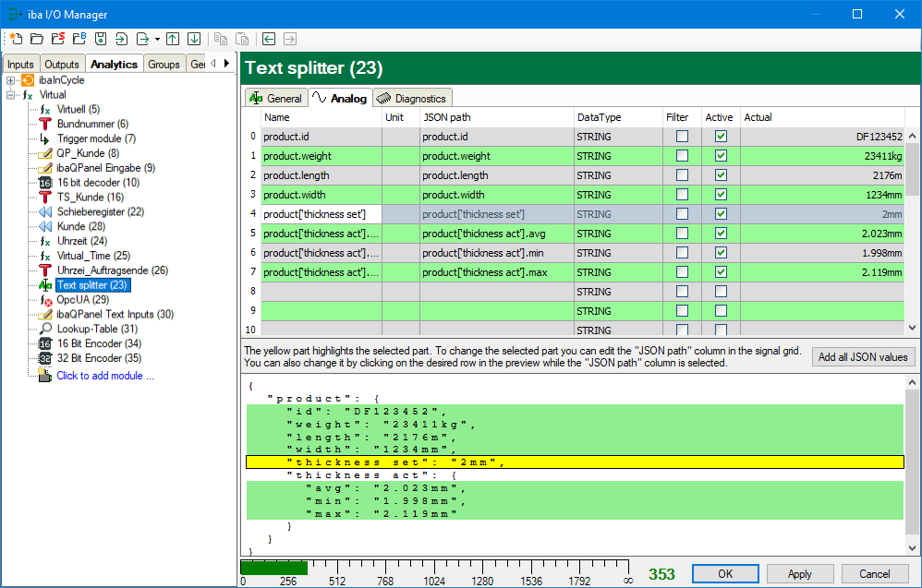This screenshot has width=922, height=588.
Task: Select the Lookup-Table module in tree
Action: 97,329
